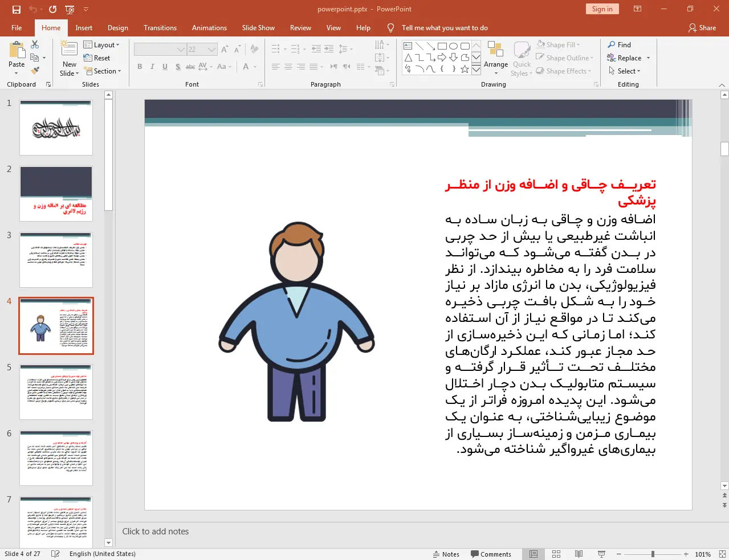729x560 pixels.
Task: Click fit slide to window icon
Action: click(722, 554)
